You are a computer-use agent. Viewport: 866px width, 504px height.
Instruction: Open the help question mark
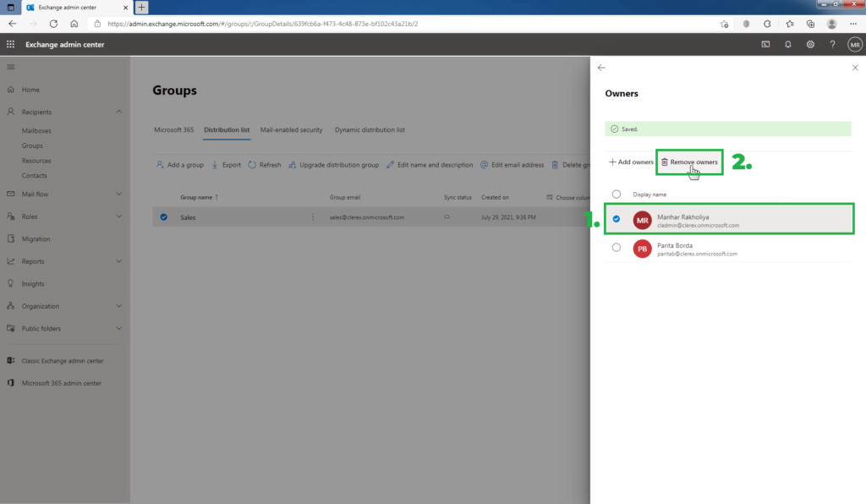coord(832,44)
